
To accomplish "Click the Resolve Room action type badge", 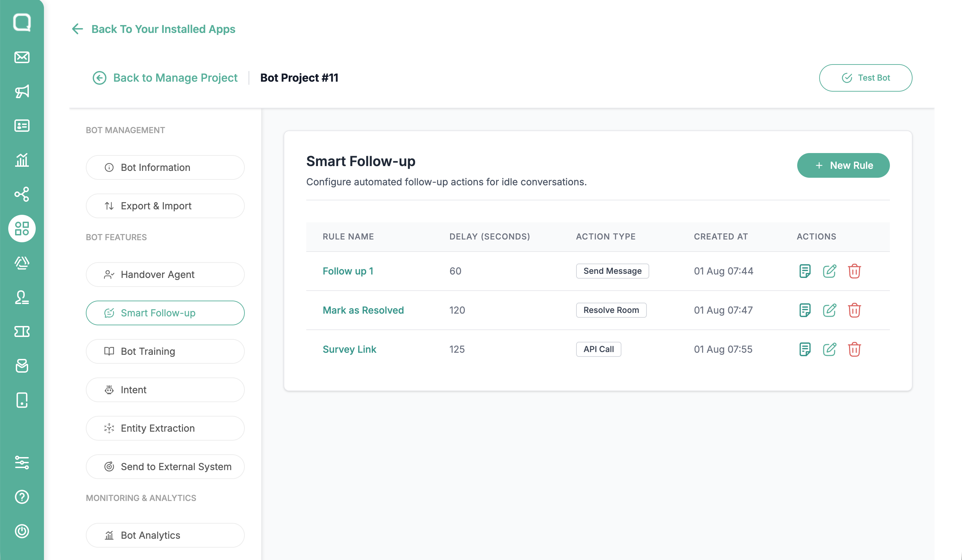I will pos(611,310).
